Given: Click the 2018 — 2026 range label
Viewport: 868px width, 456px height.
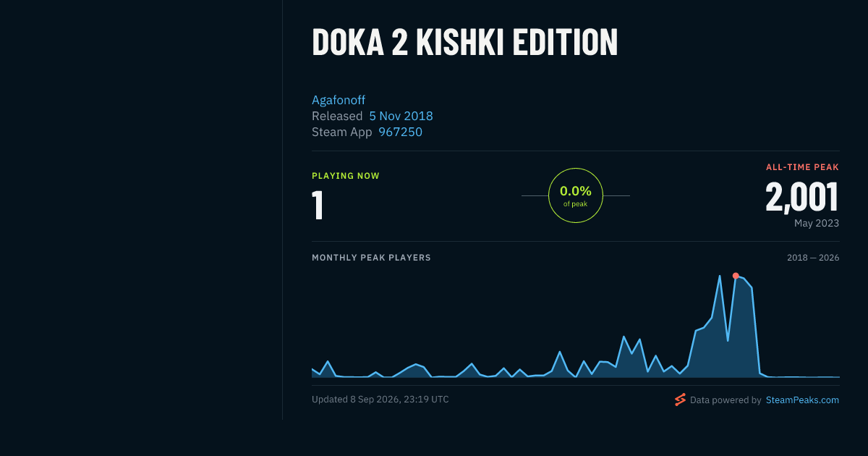Looking at the screenshot, I should [813, 258].
